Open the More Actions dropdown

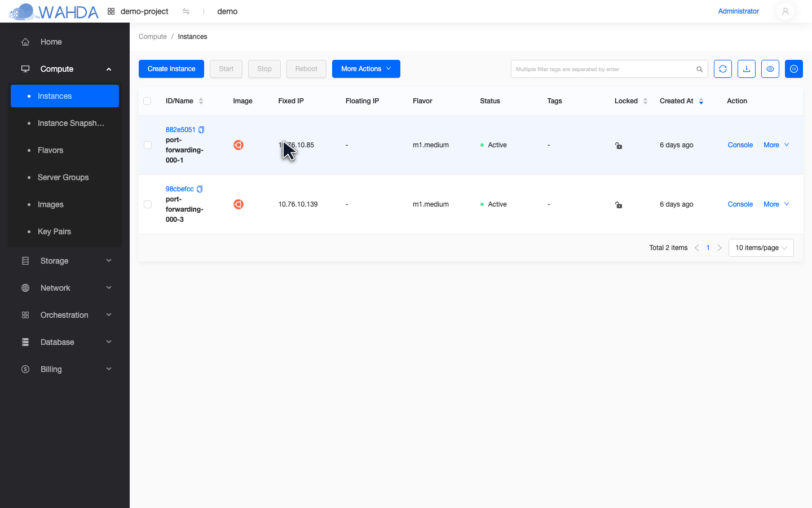point(366,69)
